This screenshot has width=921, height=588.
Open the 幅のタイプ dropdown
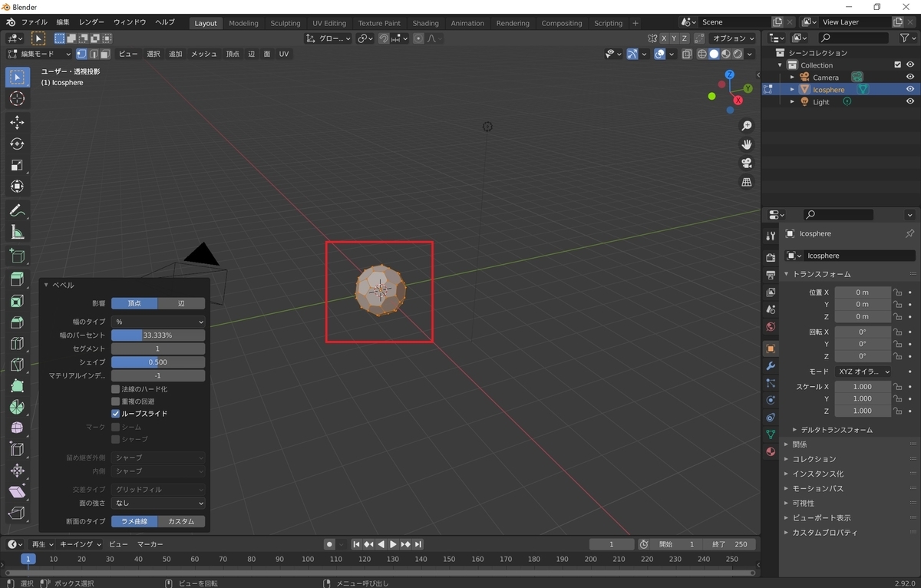click(x=158, y=322)
